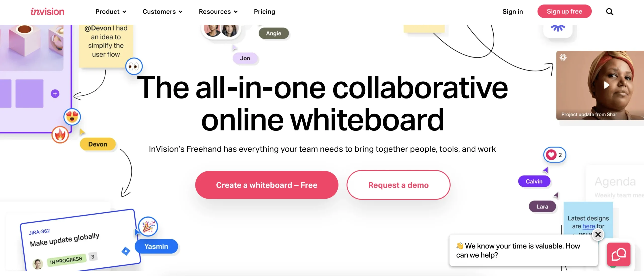Toggle the Lara user cursor label

pyautogui.click(x=542, y=206)
